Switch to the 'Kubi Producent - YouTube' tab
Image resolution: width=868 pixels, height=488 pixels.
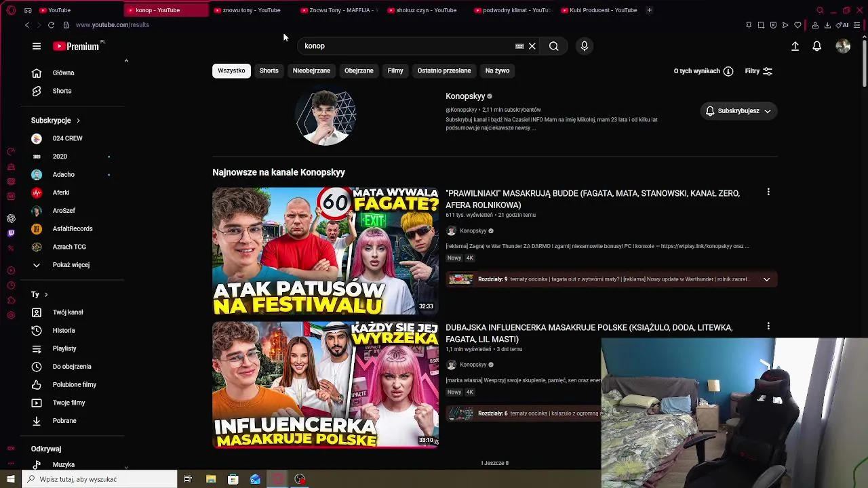(x=599, y=10)
